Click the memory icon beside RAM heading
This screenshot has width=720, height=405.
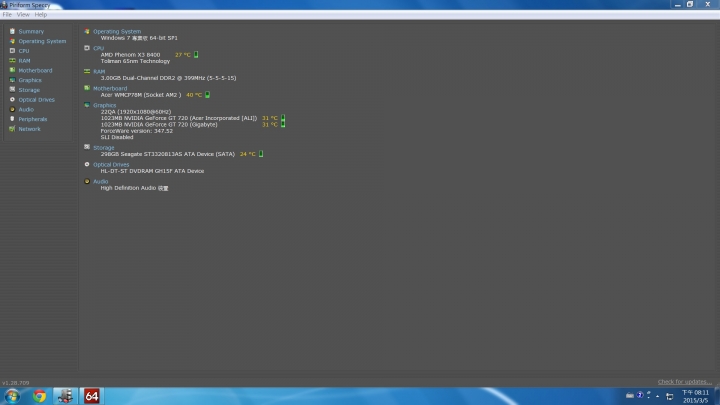coord(87,71)
